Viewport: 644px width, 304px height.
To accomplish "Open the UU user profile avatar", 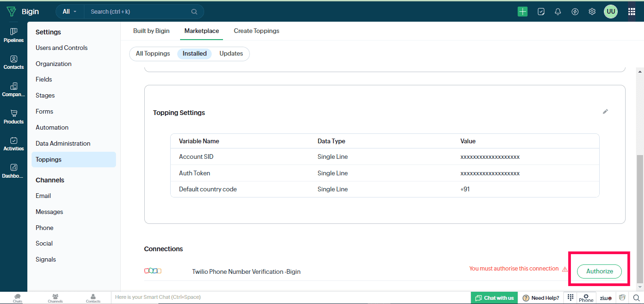I will [611, 12].
